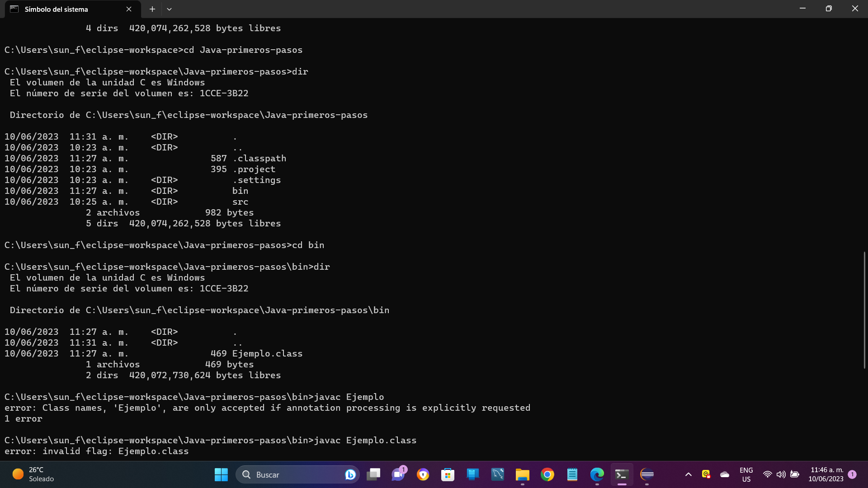Click the 'cd Java-primeros-pasos' command text

(243, 50)
